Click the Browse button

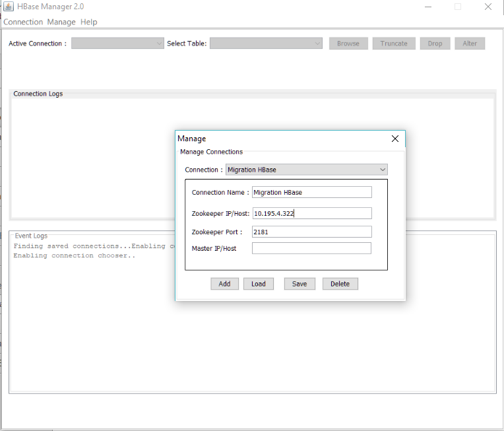coord(348,44)
